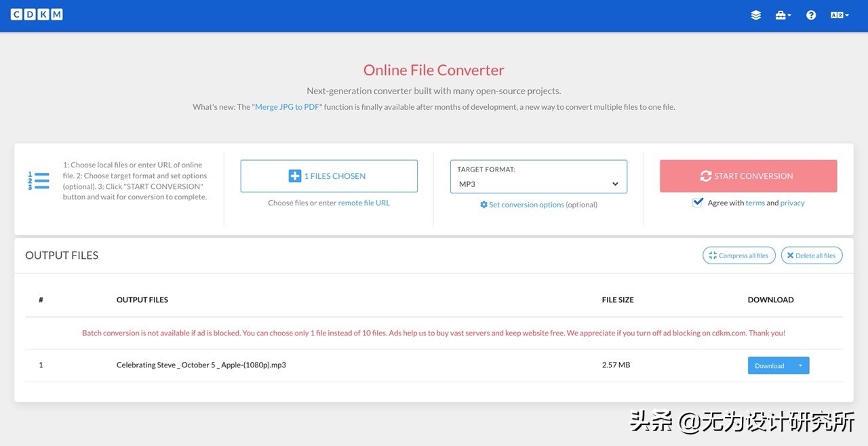Download the Celebrating Steve mp3 file
868x446 pixels.
point(770,365)
